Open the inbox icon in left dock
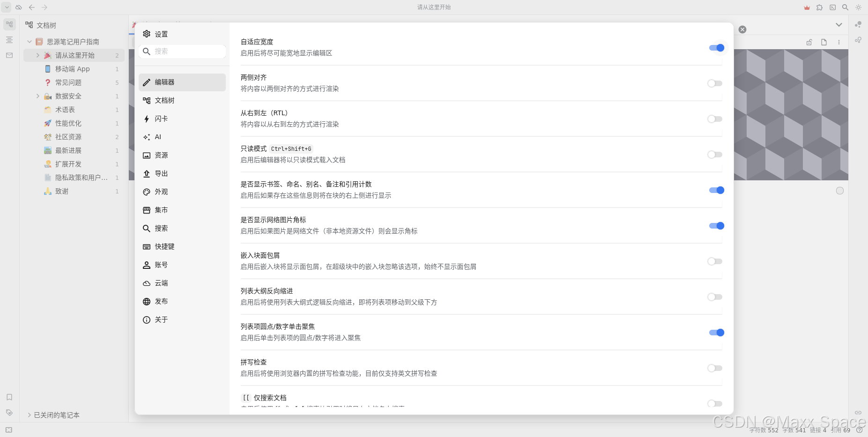The width and height of the screenshot is (868, 437). (9, 55)
